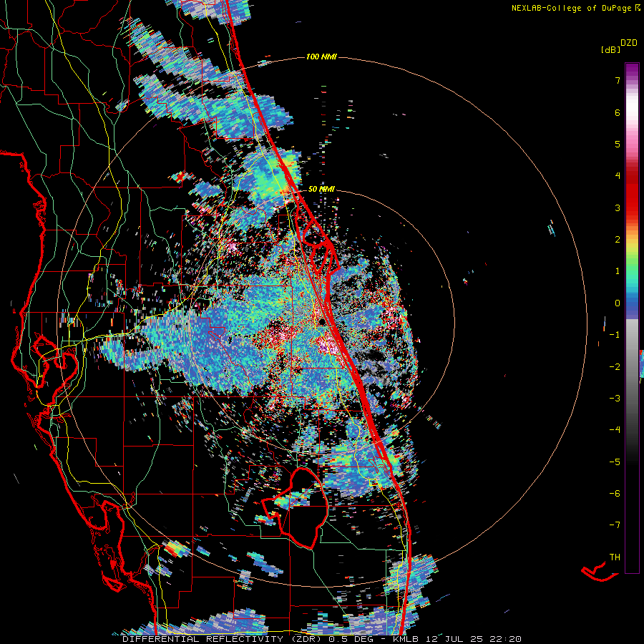
Task: Click the red band of the color scale
Action: (x=632, y=197)
